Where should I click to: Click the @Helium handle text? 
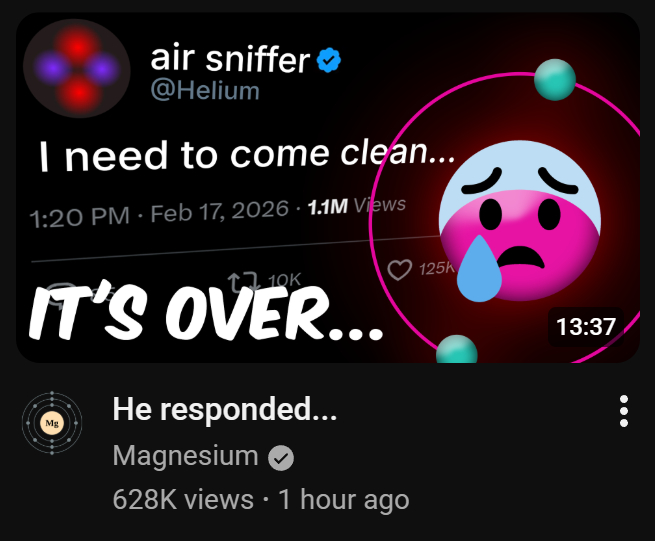205,90
